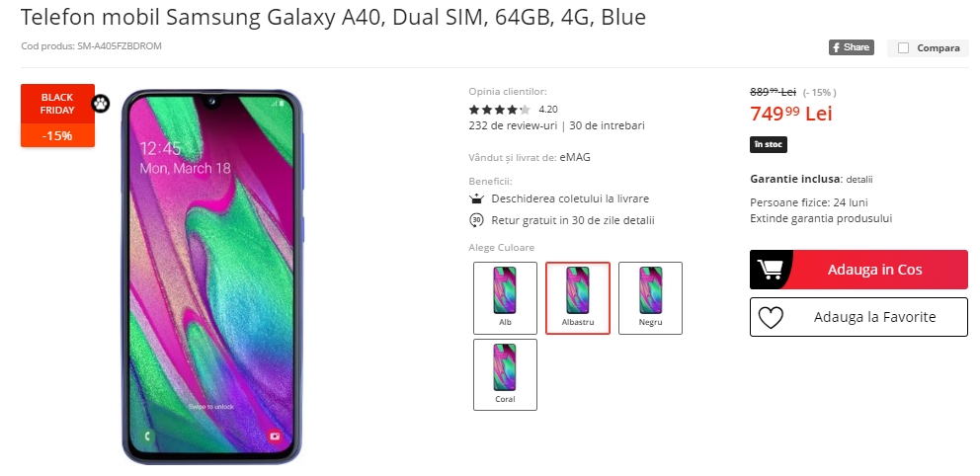Image resolution: width=980 pixels, height=476 pixels.
Task: Click the heart icon for favorites
Action: pyautogui.click(x=771, y=317)
